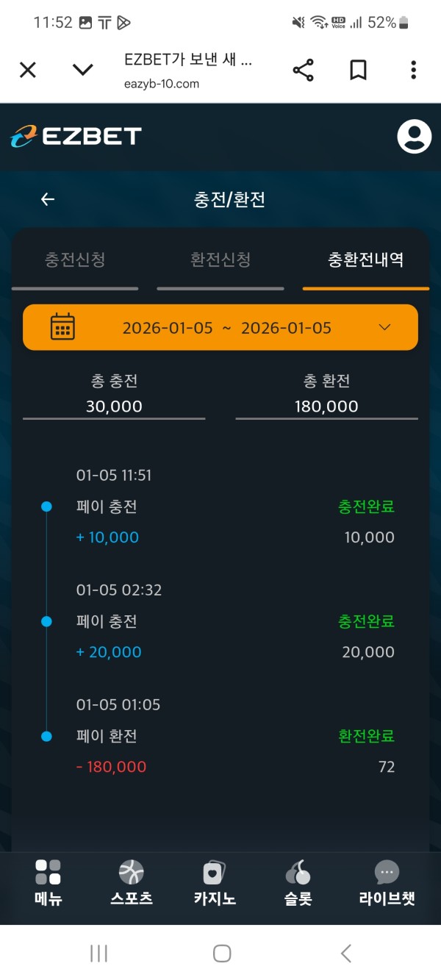Open the 카지노 cards icon
The height and width of the screenshot is (980, 441).
[215, 873]
